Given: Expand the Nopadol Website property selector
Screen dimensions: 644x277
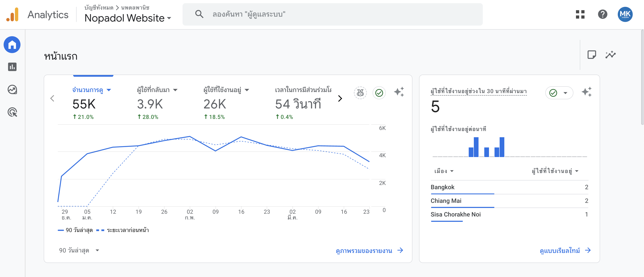Looking at the screenshot, I should [128, 18].
